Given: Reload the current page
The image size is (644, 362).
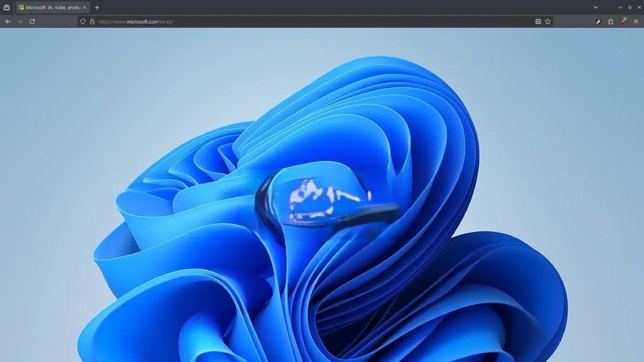Looking at the screenshot, I should pyautogui.click(x=32, y=21).
